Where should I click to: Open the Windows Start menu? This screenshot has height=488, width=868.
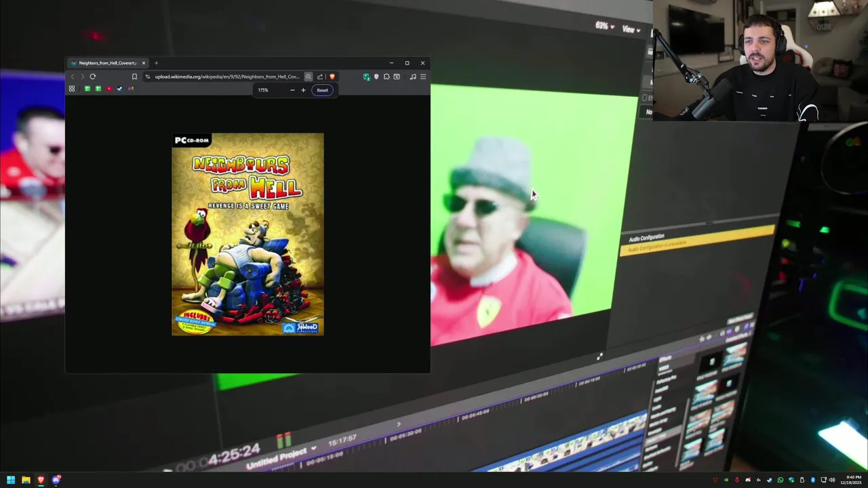tap(11, 480)
